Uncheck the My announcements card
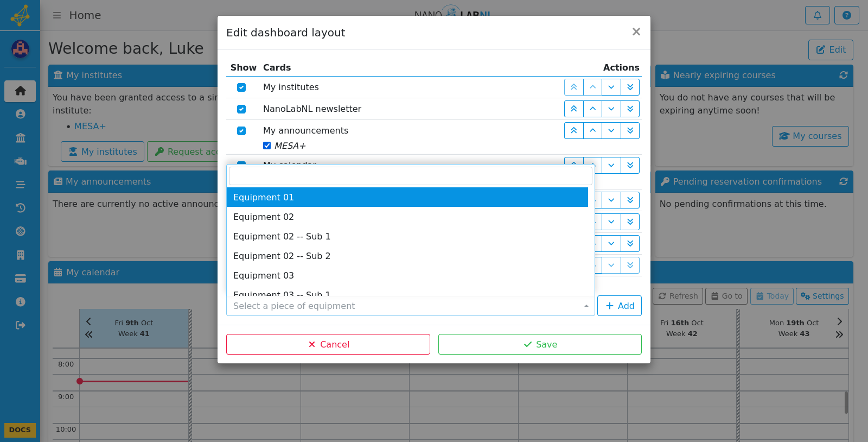 click(241, 131)
